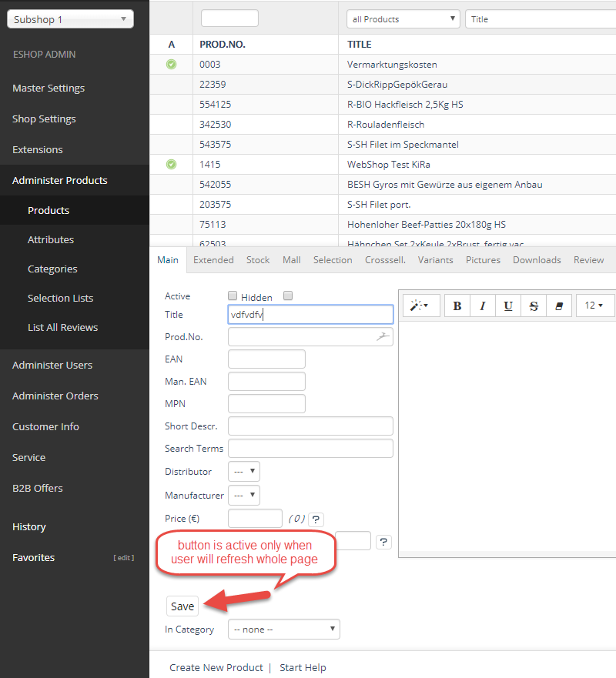This screenshot has width=616, height=678.
Task: Apply Italic formatting in editor
Action: (x=483, y=306)
